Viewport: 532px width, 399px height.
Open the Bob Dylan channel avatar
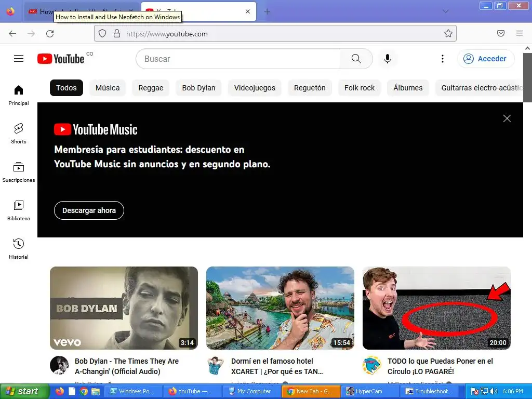[x=59, y=365]
